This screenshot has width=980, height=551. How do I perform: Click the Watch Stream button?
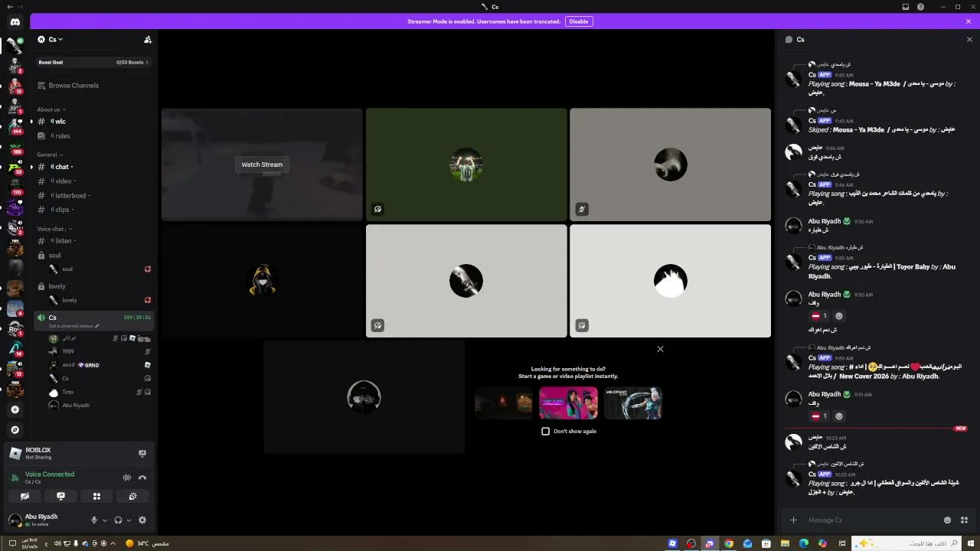pyautogui.click(x=262, y=165)
